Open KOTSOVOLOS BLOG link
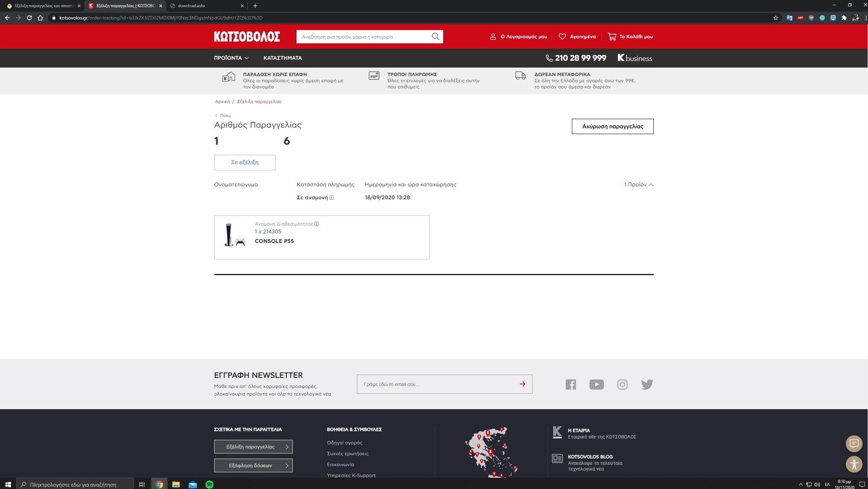The image size is (868, 489). coord(588,462)
